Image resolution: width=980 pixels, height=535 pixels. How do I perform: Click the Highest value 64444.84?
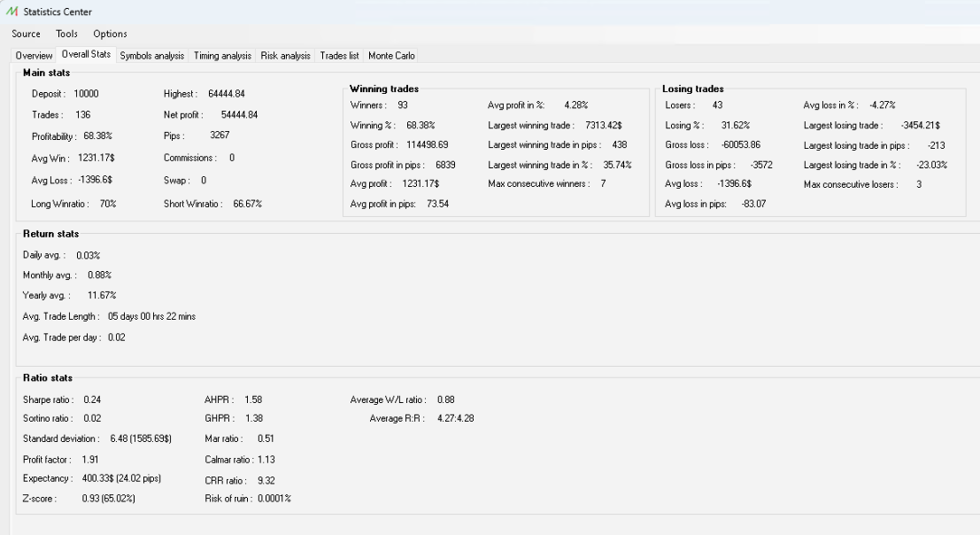(x=227, y=94)
